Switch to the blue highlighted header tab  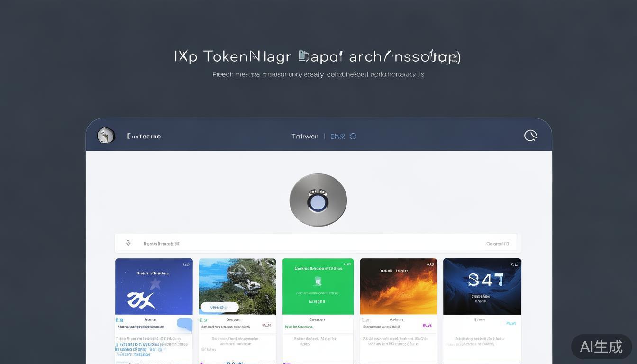[x=337, y=136]
